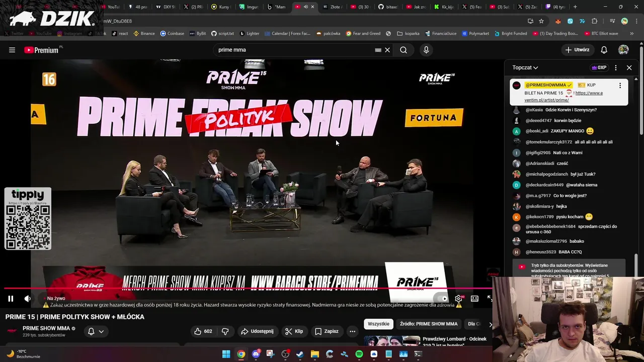This screenshot has width=644, height=362.
Task: Open player settings gear
Action: (458, 299)
